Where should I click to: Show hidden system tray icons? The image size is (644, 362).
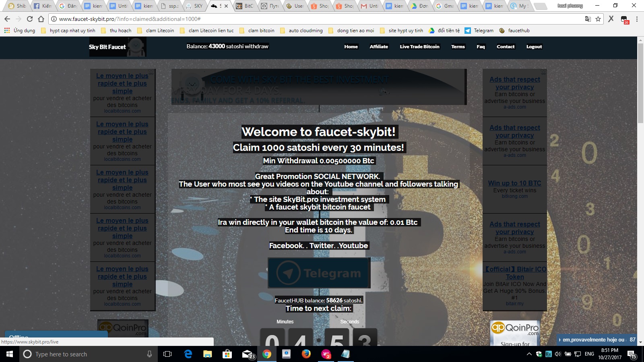click(x=529, y=354)
